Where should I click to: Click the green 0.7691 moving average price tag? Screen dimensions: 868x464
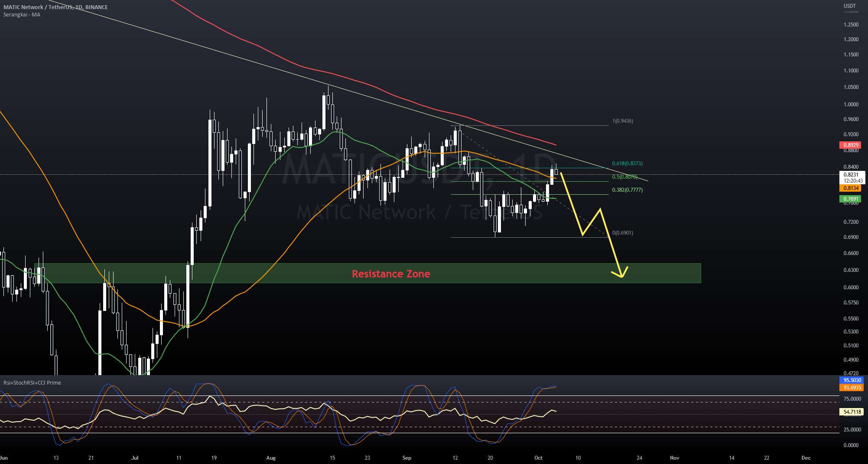(x=850, y=199)
